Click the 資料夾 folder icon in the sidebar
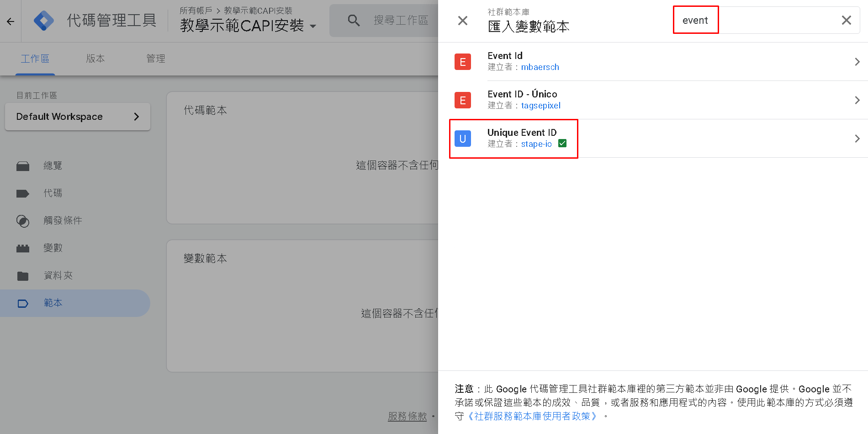 pos(23,276)
